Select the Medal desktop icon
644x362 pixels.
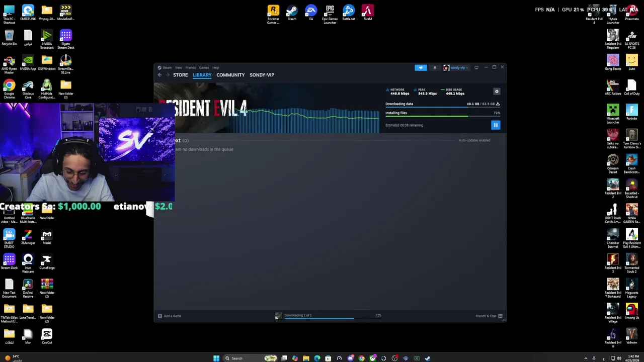coord(47,237)
